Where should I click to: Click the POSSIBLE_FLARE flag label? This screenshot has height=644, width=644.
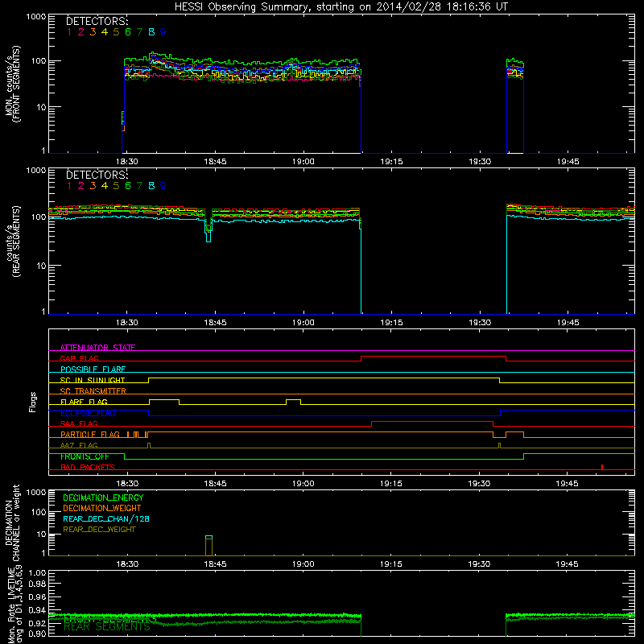coord(93,369)
